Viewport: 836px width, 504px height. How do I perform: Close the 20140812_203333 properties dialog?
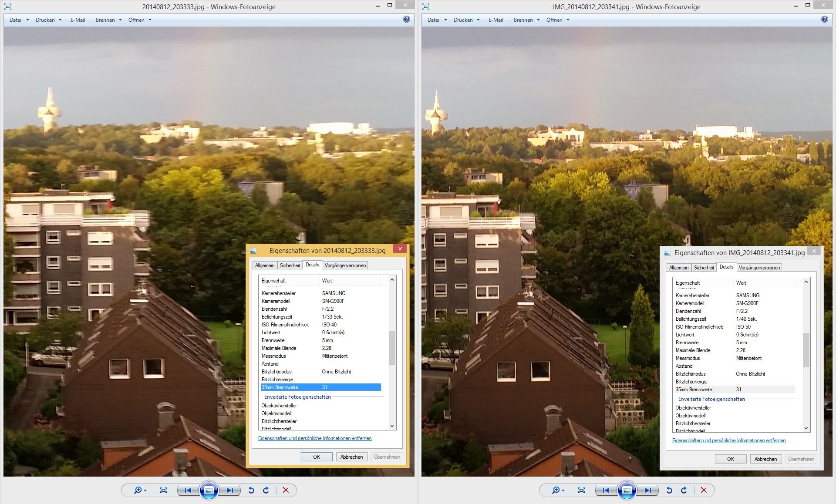(x=400, y=249)
